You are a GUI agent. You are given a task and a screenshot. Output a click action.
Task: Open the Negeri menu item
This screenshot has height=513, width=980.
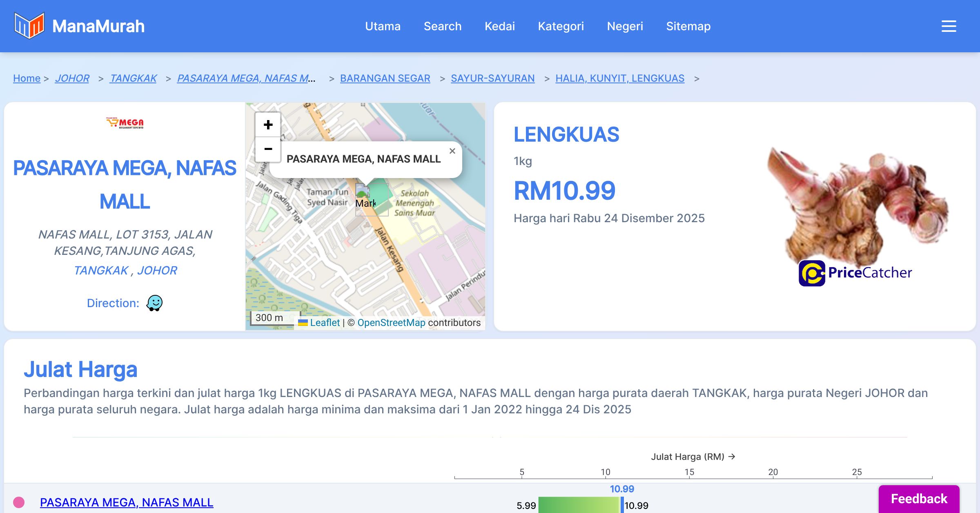(625, 26)
